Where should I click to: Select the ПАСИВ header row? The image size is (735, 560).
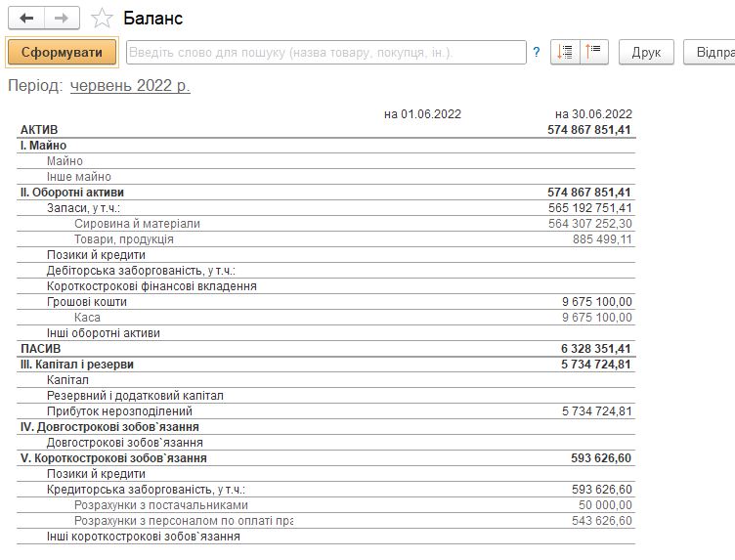click(326, 349)
